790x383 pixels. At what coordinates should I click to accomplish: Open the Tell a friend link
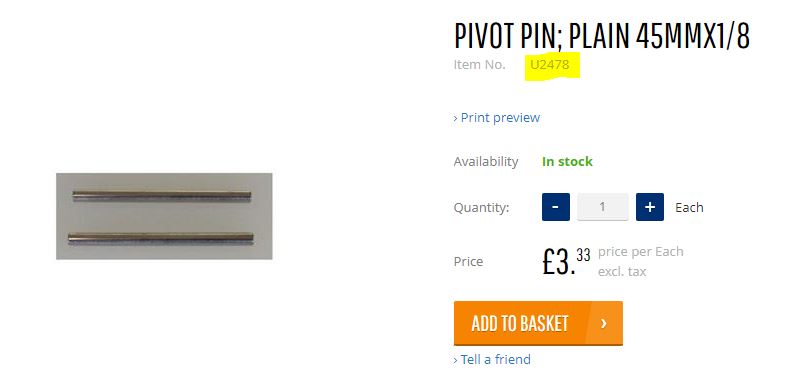(x=492, y=359)
